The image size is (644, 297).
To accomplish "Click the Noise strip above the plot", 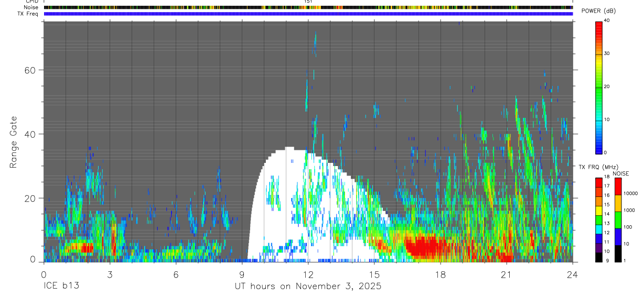I will click(308, 7).
